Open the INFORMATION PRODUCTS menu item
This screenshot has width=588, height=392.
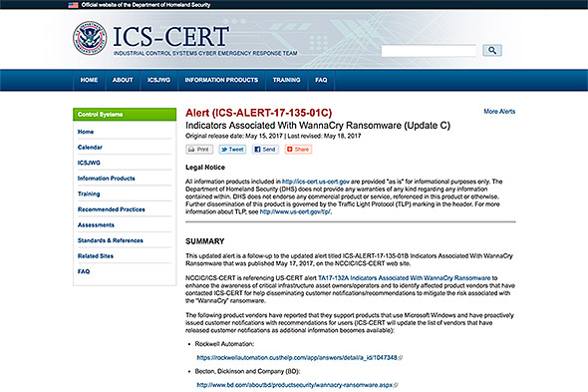pos(221,80)
